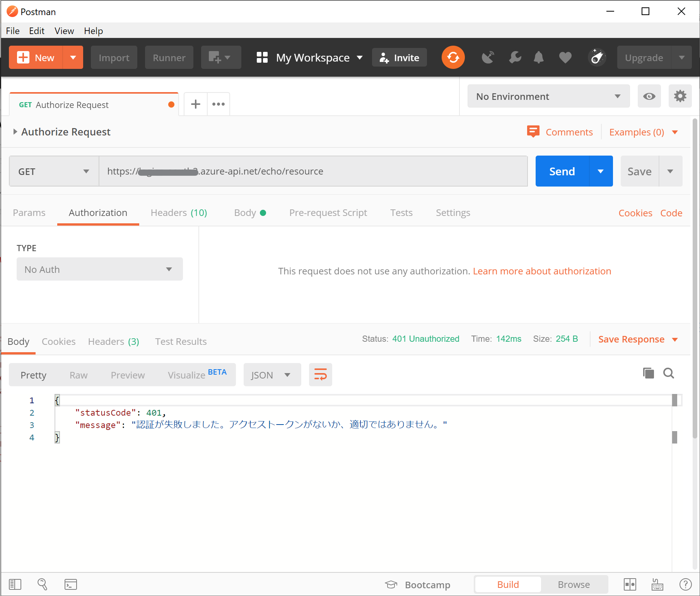
Task: Open the GET method dropdown
Action: (54, 171)
